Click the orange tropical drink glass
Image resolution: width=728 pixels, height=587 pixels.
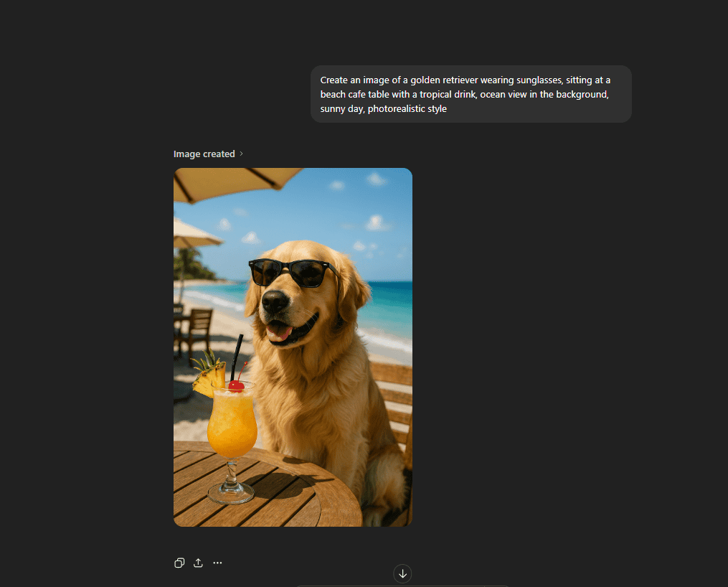(x=232, y=423)
